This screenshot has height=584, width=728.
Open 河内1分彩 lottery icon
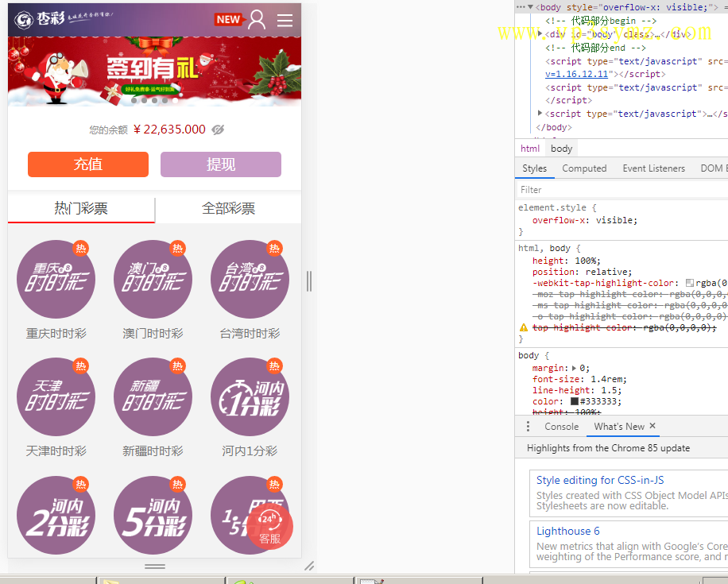[x=250, y=396]
